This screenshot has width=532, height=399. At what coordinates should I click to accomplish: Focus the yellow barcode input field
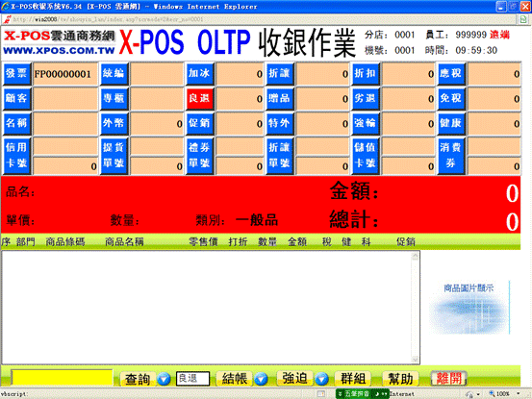63,378
